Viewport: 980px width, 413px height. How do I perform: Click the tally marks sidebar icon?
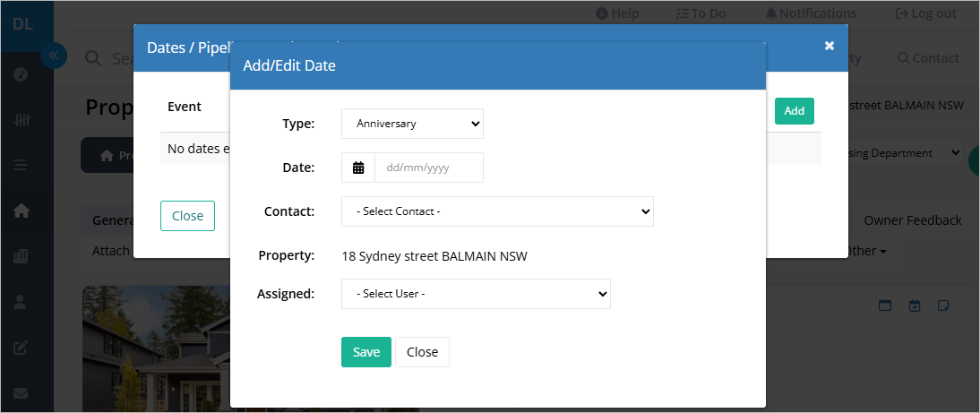(21, 119)
